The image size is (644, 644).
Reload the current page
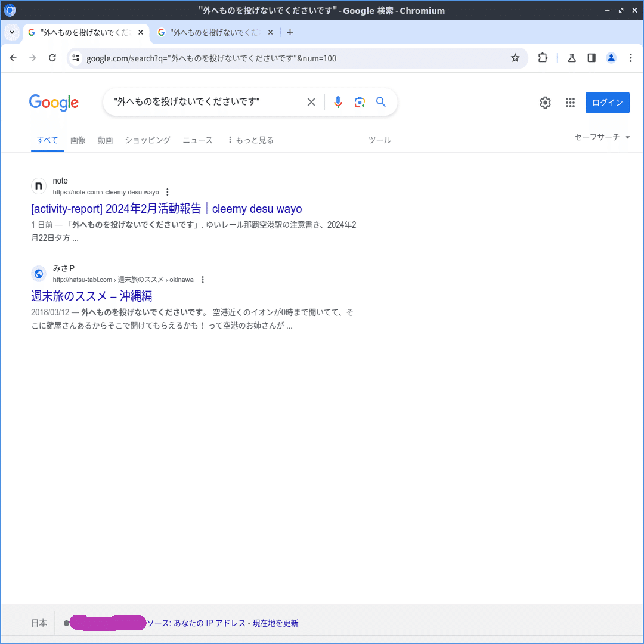coord(52,58)
